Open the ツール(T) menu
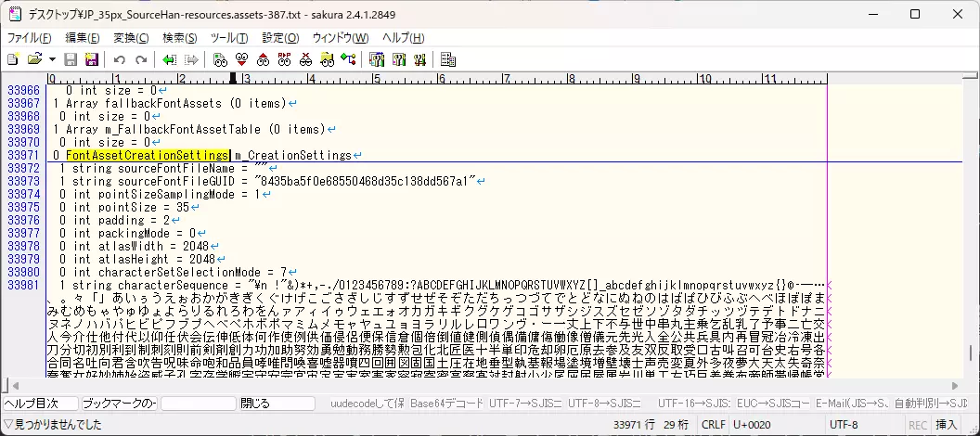The image size is (980, 436). coord(229,38)
